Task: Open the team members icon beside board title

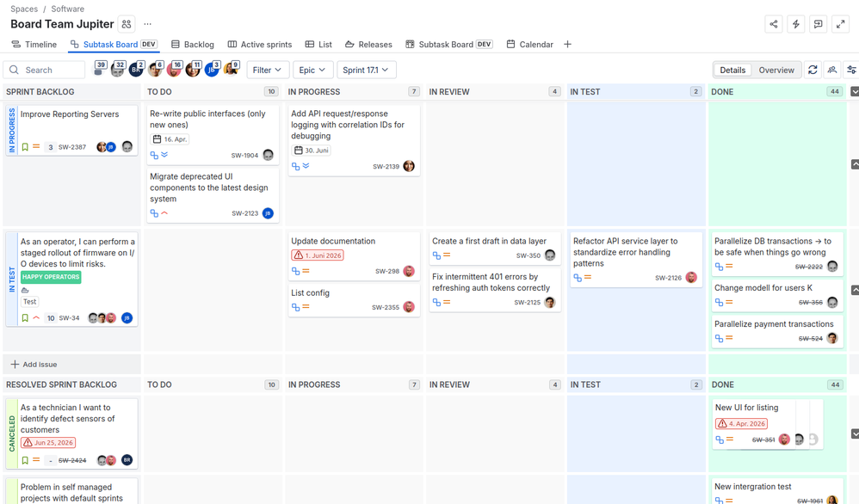Action: click(127, 24)
